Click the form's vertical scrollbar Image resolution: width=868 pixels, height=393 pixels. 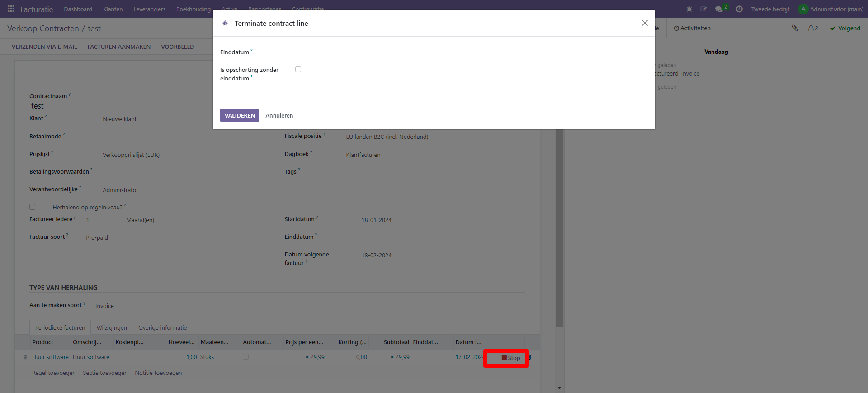pyautogui.click(x=559, y=226)
